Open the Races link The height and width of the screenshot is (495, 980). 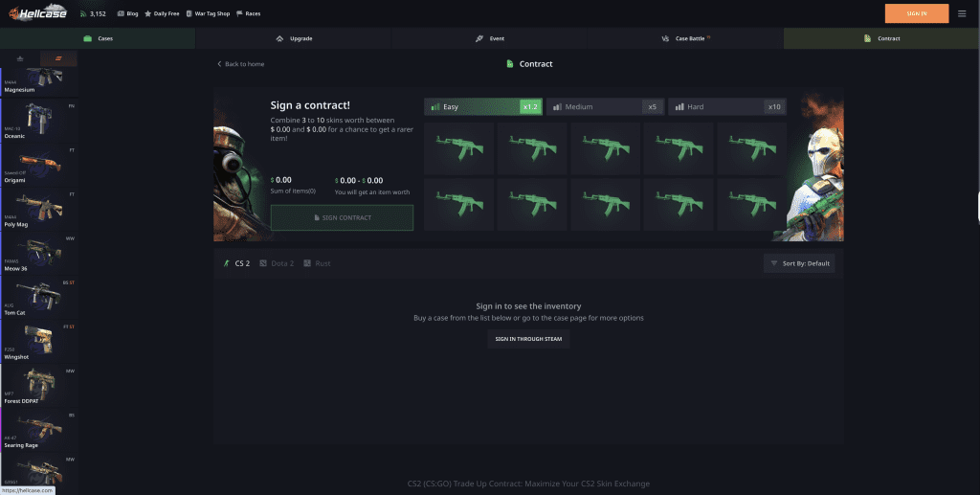click(249, 13)
